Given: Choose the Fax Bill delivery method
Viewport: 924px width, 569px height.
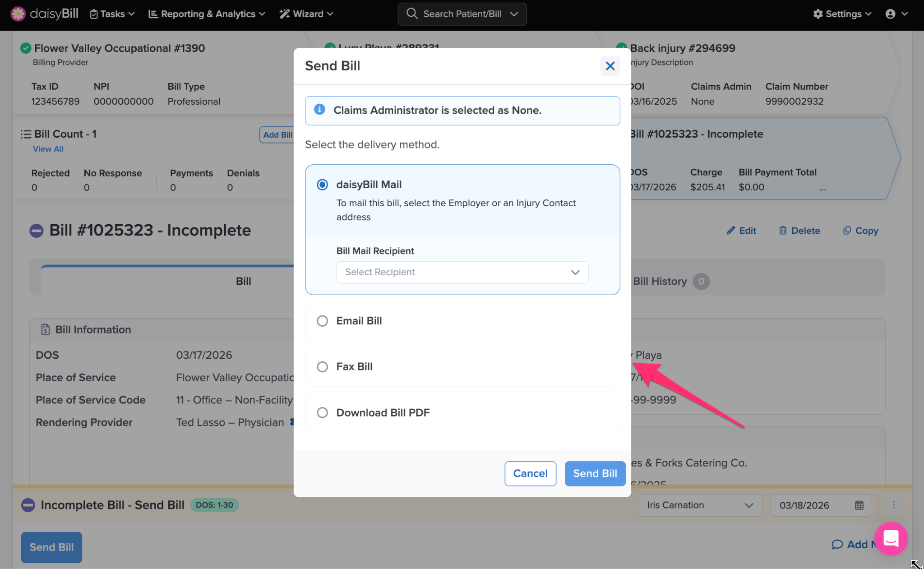Looking at the screenshot, I should pyautogui.click(x=322, y=367).
